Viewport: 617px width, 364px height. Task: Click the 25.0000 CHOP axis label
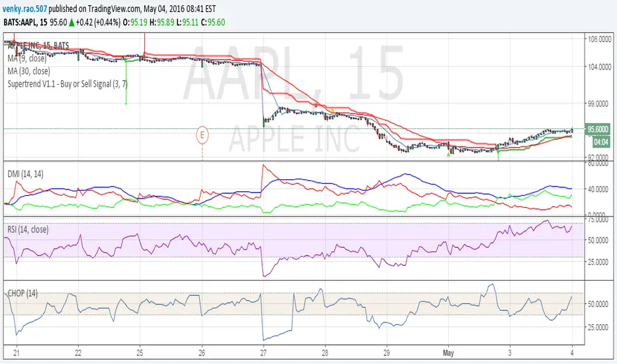pos(598,327)
